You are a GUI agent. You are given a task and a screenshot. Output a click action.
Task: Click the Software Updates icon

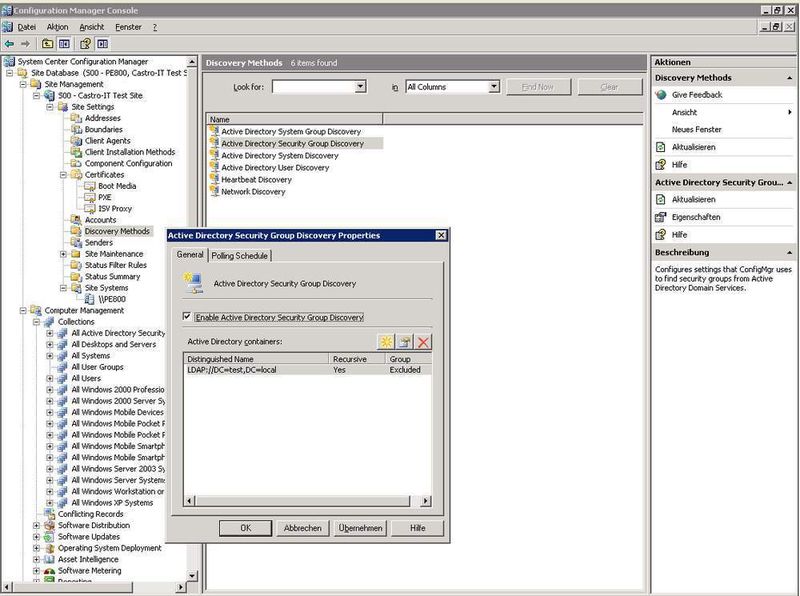tap(49, 537)
